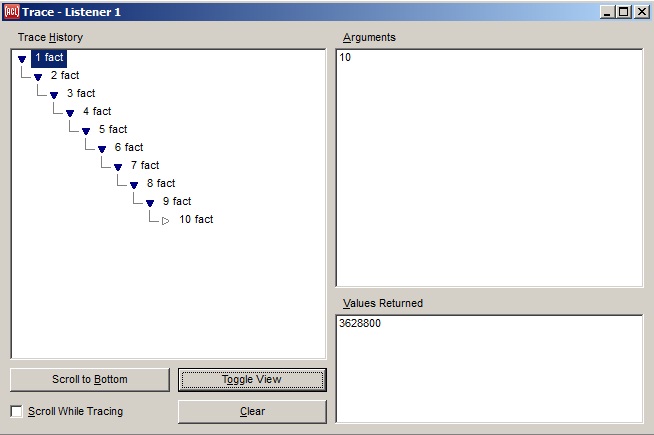Screen dimensions: 654x435
Task: Maximize the Trace window
Action: [624, 11]
